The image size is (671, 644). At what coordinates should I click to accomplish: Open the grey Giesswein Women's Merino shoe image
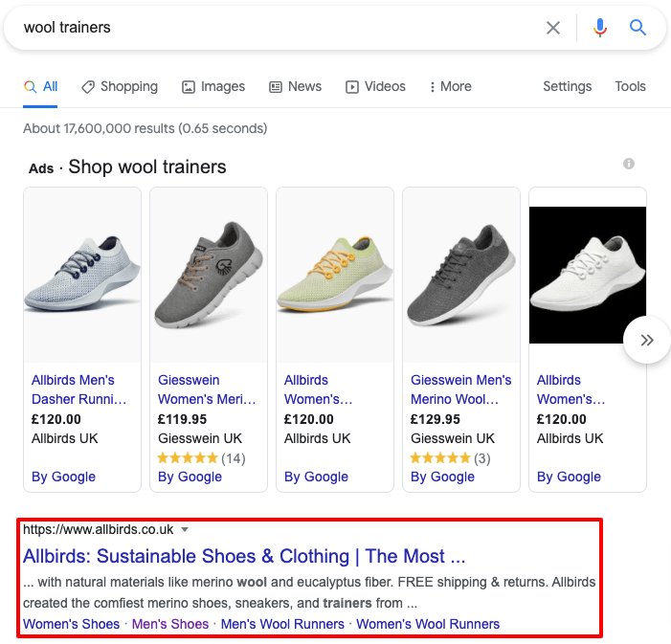(209, 275)
